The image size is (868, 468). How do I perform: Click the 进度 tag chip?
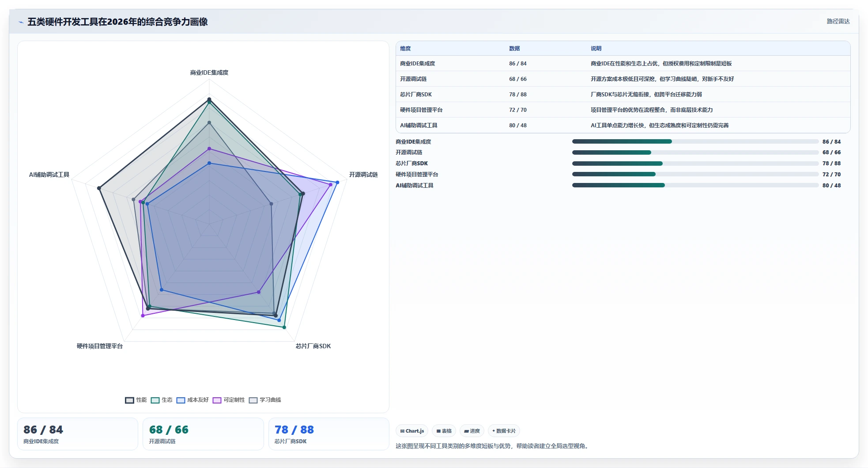472,431
